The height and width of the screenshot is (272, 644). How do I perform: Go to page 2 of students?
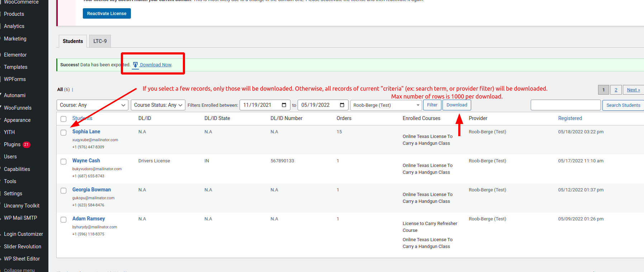click(616, 90)
